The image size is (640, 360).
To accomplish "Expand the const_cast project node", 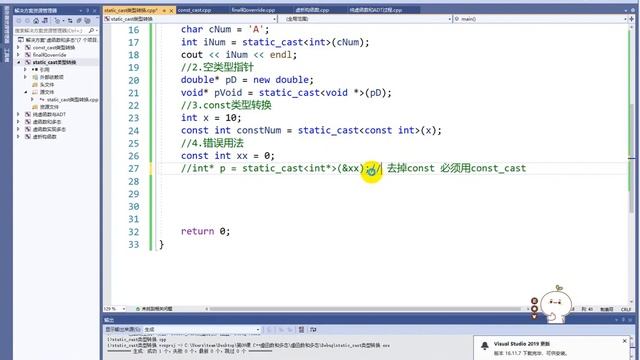I will (18, 47).
